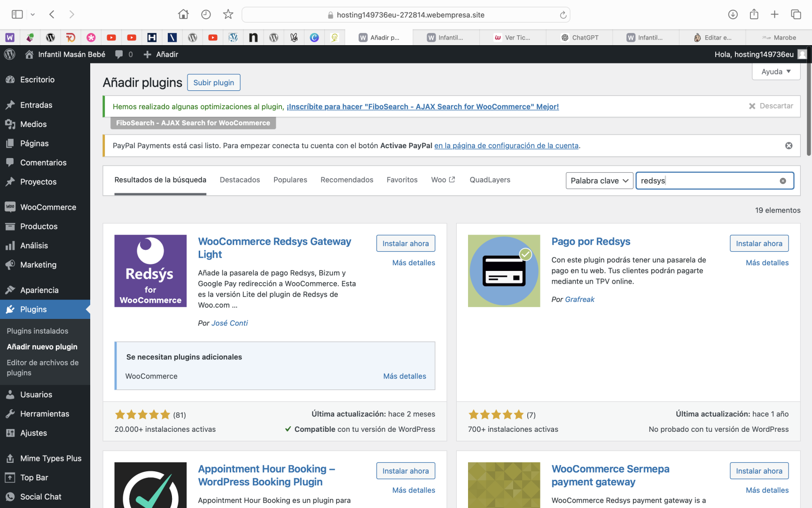The height and width of the screenshot is (508, 812).
Task: Open the blue C circle pinned tab
Action: pos(314,38)
